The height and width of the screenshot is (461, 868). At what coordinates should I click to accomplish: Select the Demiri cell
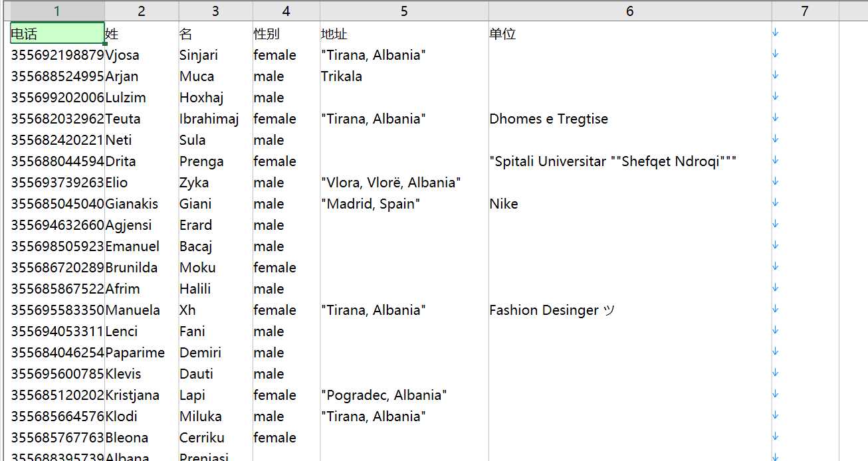[216, 353]
